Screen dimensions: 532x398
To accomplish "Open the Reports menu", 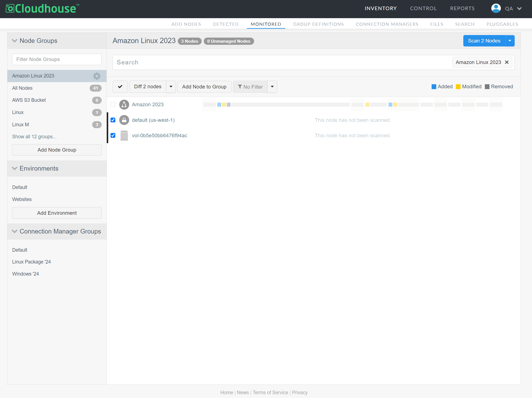I will click(x=462, y=8).
